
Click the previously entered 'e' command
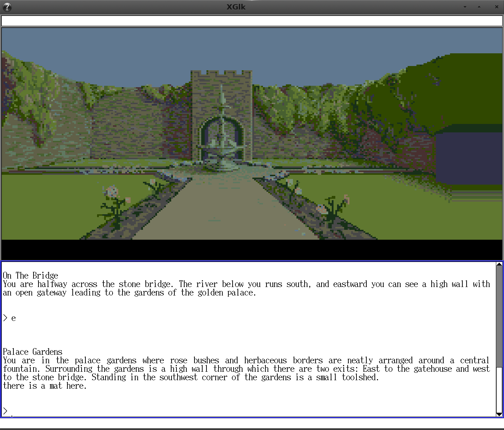coord(13,318)
